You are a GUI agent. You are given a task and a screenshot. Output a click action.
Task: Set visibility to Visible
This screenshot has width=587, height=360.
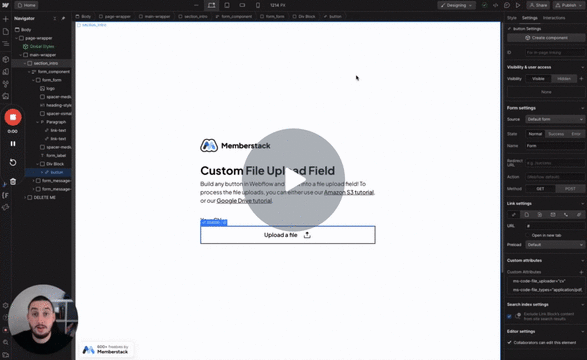[x=538, y=79]
